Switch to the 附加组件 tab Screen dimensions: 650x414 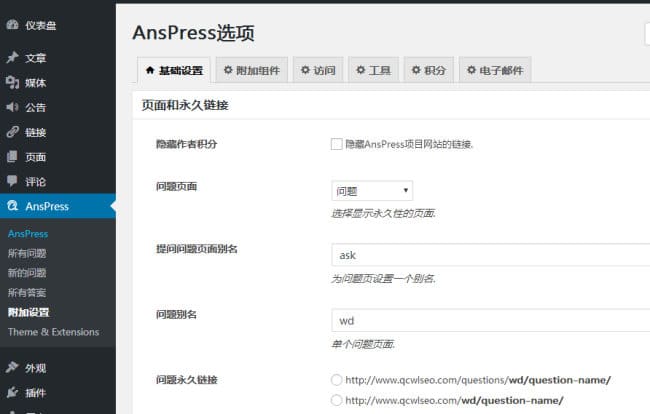point(252,70)
